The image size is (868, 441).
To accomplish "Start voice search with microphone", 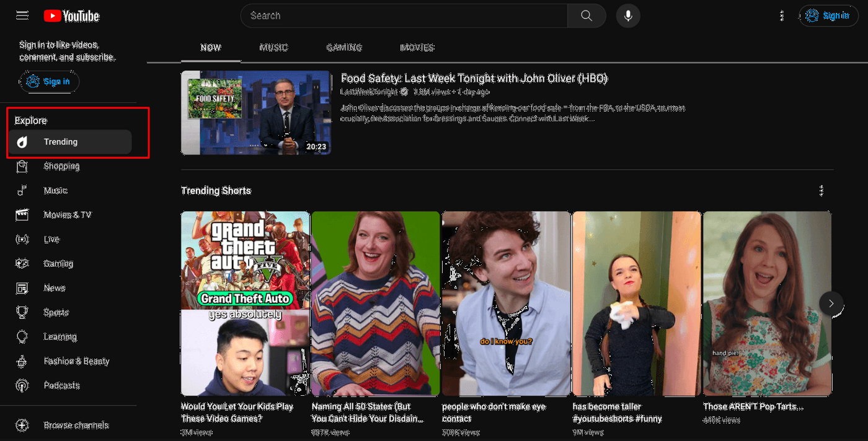I will (x=628, y=16).
